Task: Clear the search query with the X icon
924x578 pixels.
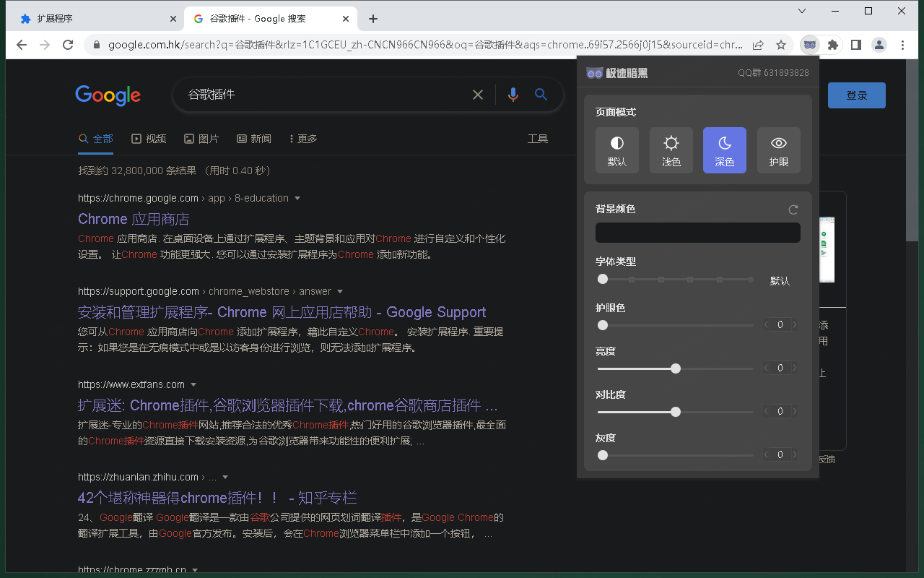Action: click(x=478, y=95)
